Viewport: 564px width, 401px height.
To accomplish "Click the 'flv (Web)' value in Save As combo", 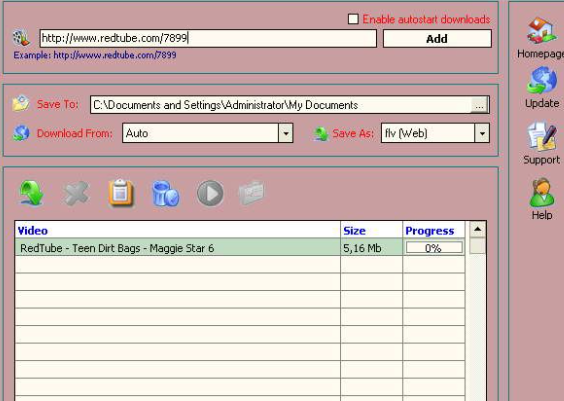I will (406, 133).
